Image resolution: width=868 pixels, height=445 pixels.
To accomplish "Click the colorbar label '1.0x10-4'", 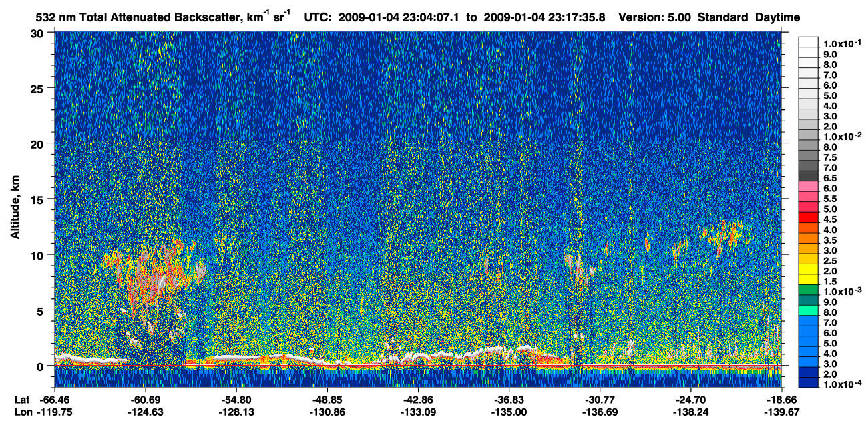I will pyautogui.click(x=842, y=384).
